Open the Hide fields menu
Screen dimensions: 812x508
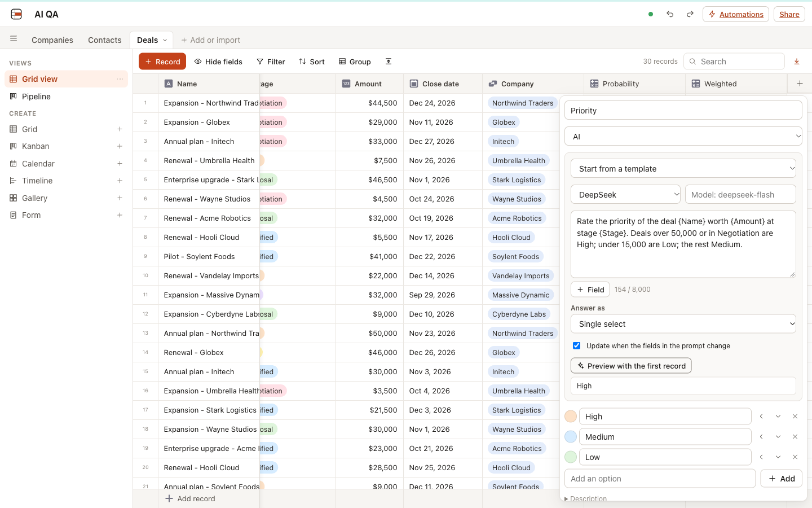click(x=218, y=62)
